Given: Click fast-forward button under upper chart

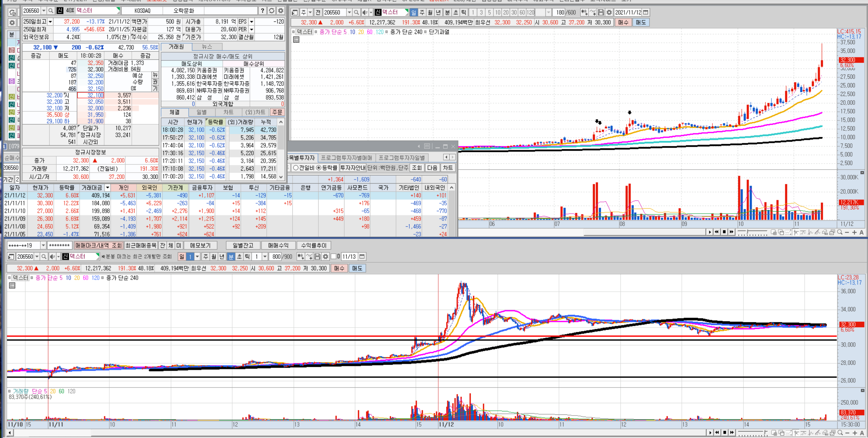Looking at the screenshot, I should tap(731, 232).
